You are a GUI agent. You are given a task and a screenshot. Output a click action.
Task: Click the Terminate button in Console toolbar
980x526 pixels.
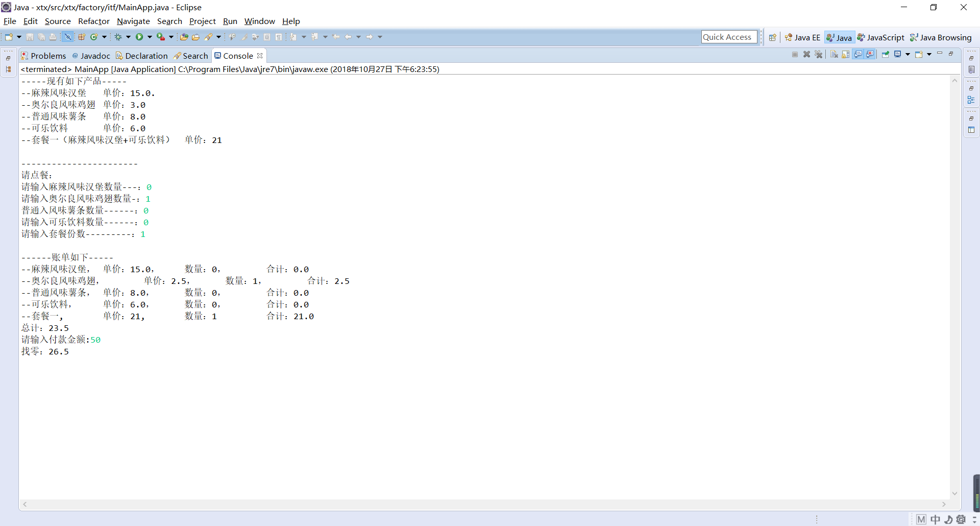click(x=795, y=54)
